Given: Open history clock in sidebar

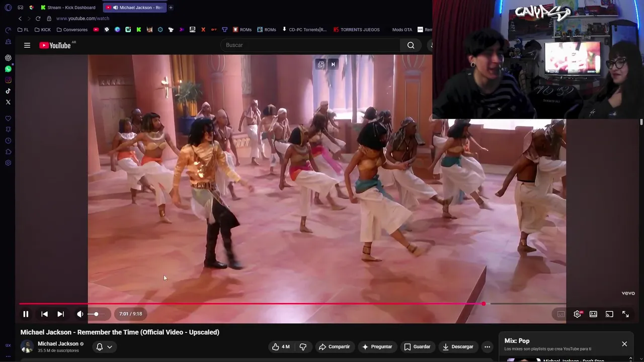Looking at the screenshot, I should coord(8,141).
